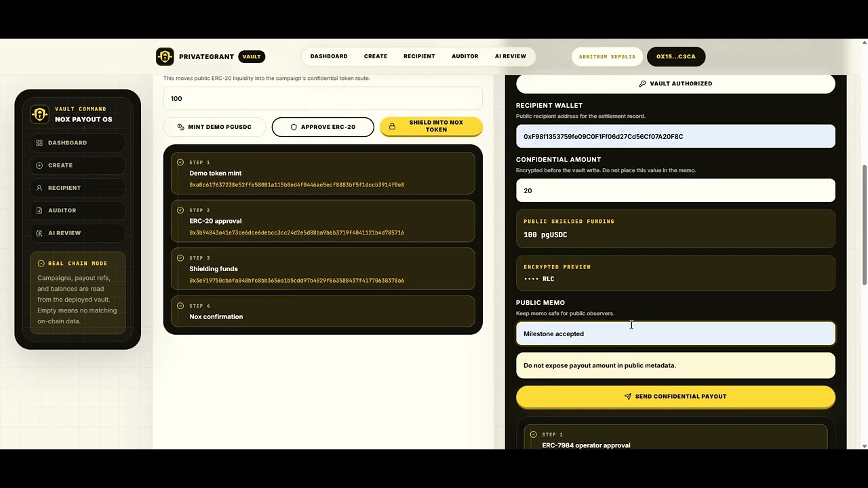Click the Create plus-circle icon in sidebar

[39, 165]
